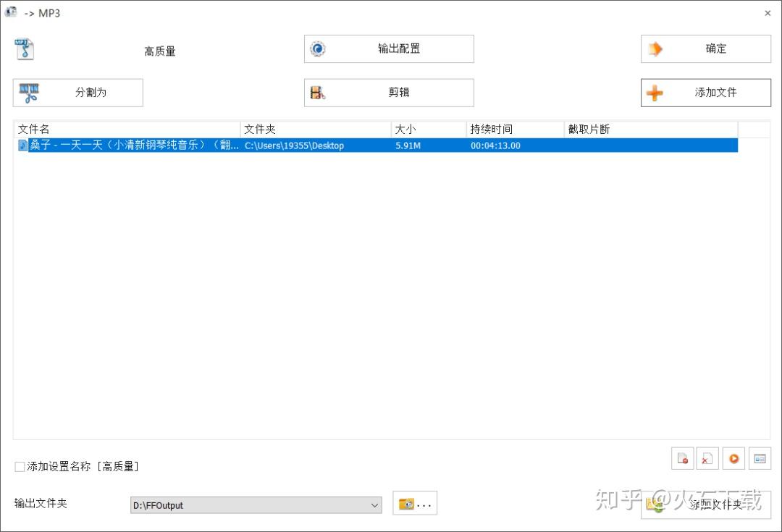Click the folder browse button with three dots
This screenshot has width=782, height=532.
coord(415,504)
